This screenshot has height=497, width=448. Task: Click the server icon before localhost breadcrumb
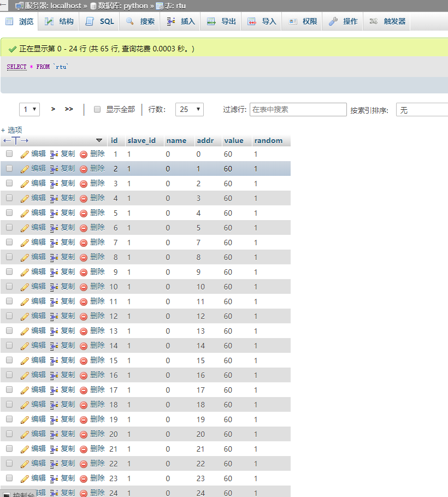pyautogui.click(x=19, y=5)
